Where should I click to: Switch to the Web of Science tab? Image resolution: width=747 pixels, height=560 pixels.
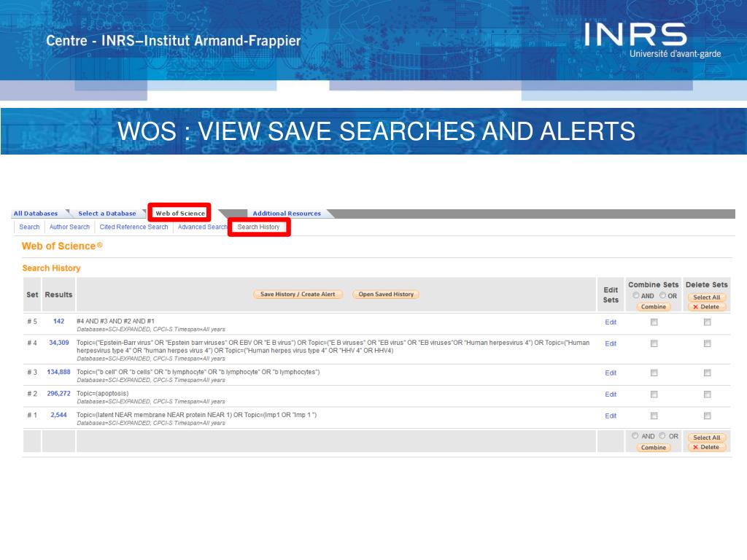180,214
